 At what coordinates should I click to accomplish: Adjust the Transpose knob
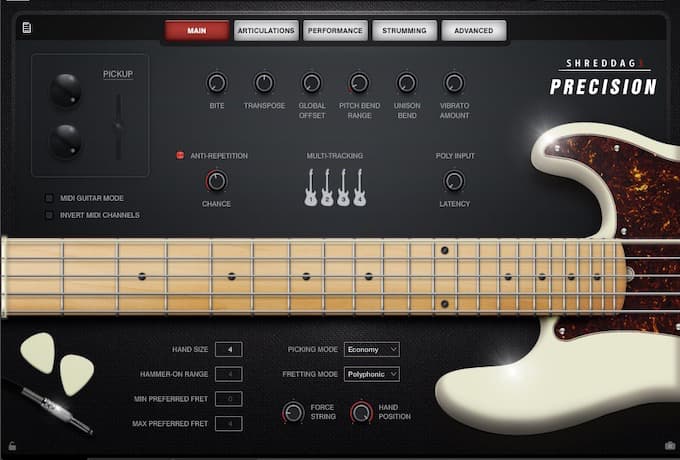coord(264,83)
